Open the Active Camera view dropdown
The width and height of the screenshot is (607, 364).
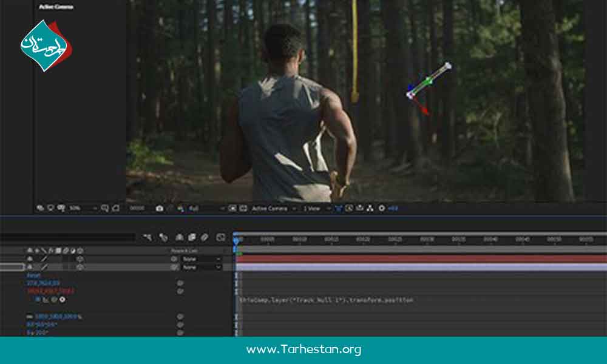(x=273, y=208)
